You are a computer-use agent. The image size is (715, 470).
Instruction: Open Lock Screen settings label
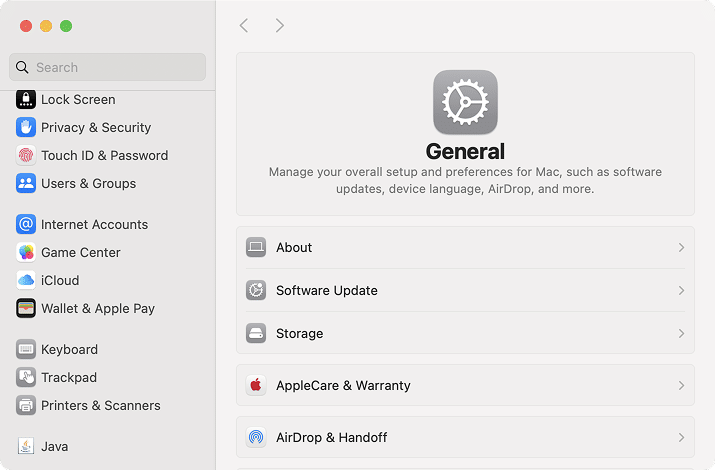(x=78, y=99)
